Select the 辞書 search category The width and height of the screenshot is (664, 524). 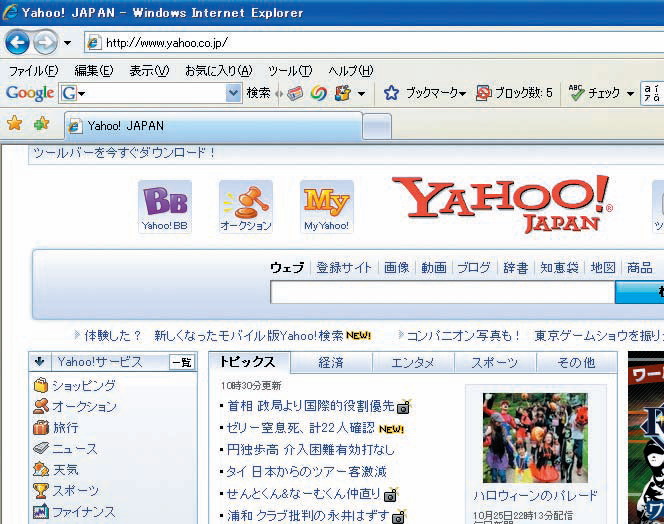(516, 268)
